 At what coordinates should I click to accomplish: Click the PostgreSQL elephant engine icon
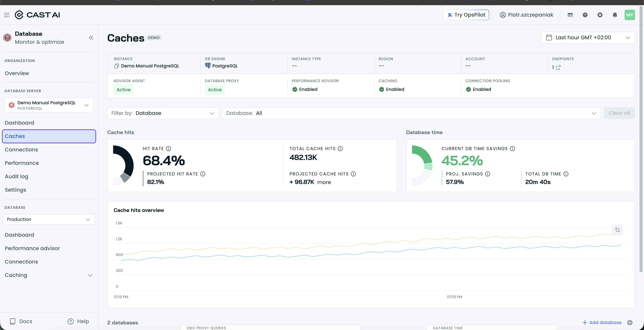pos(208,65)
